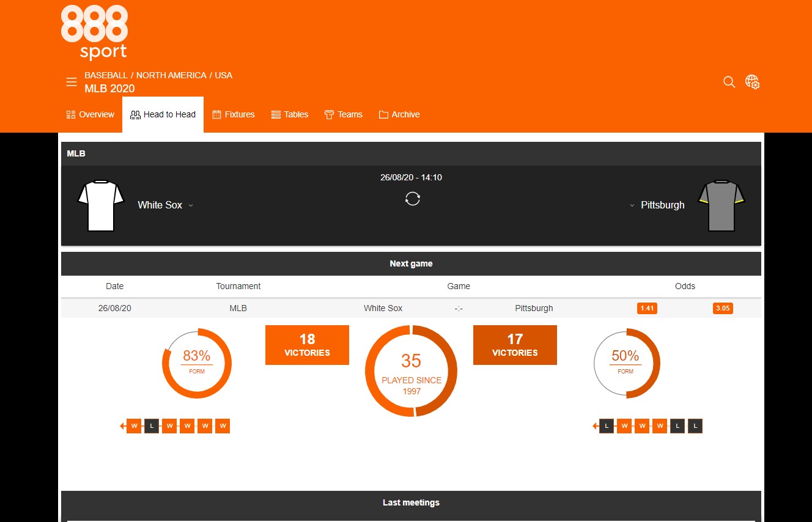Click first W result in Pittsburgh form
812x522 pixels.
coord(624,426)
